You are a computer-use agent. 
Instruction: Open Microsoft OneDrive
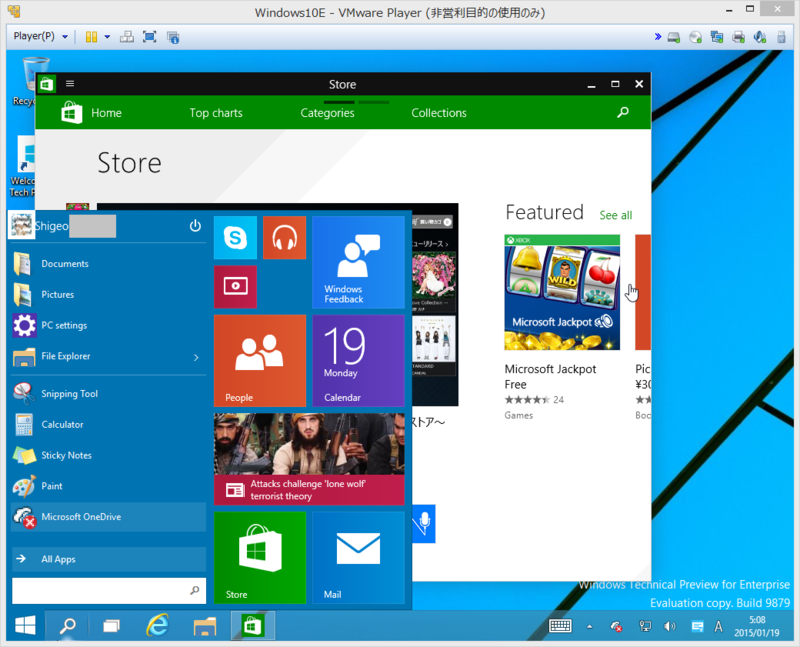click(108, 516)
